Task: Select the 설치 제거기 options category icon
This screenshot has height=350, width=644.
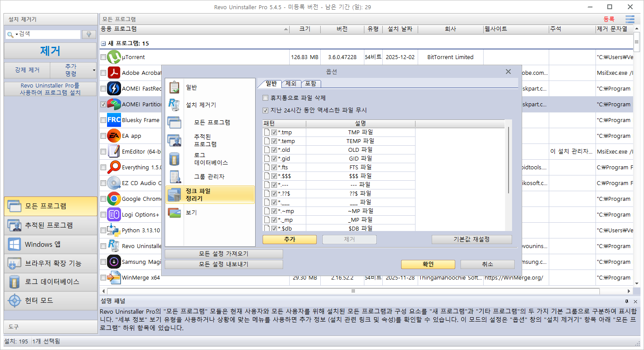Action: coord(175,105)
